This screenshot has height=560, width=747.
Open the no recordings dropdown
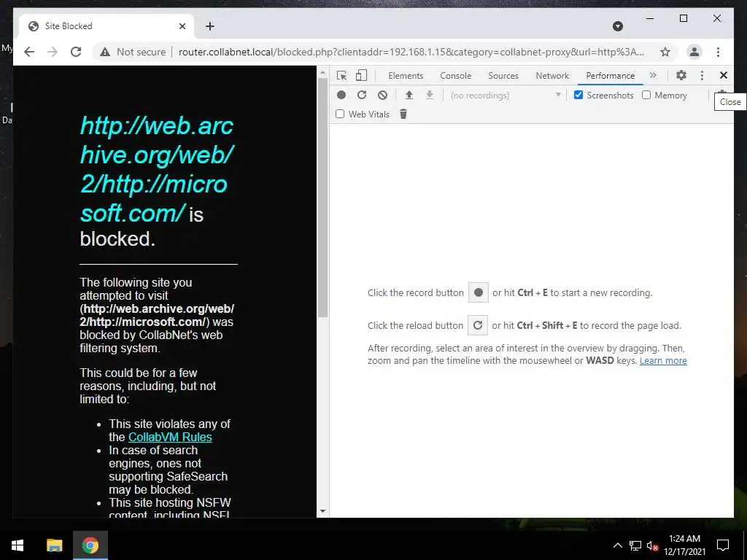click(505, 96)
